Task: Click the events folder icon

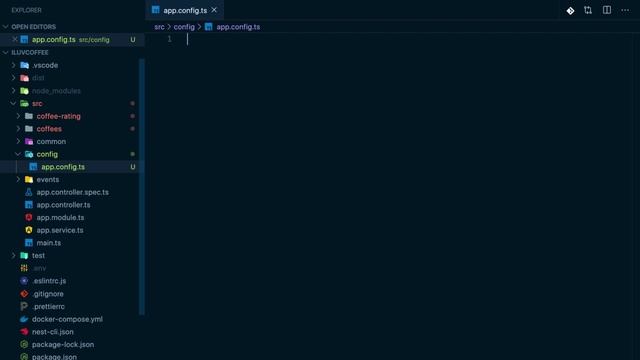Action: 29,179
